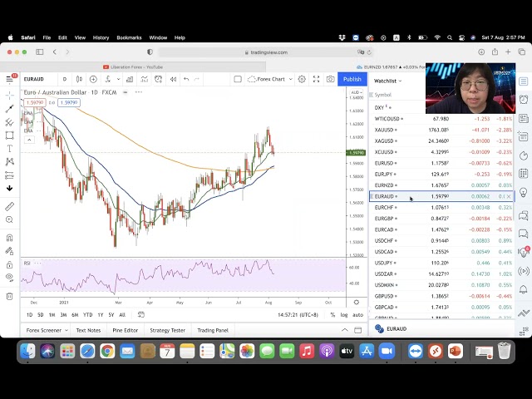Open the Pine Editor tab
532x399 pixels.
[x=125, y=330]
